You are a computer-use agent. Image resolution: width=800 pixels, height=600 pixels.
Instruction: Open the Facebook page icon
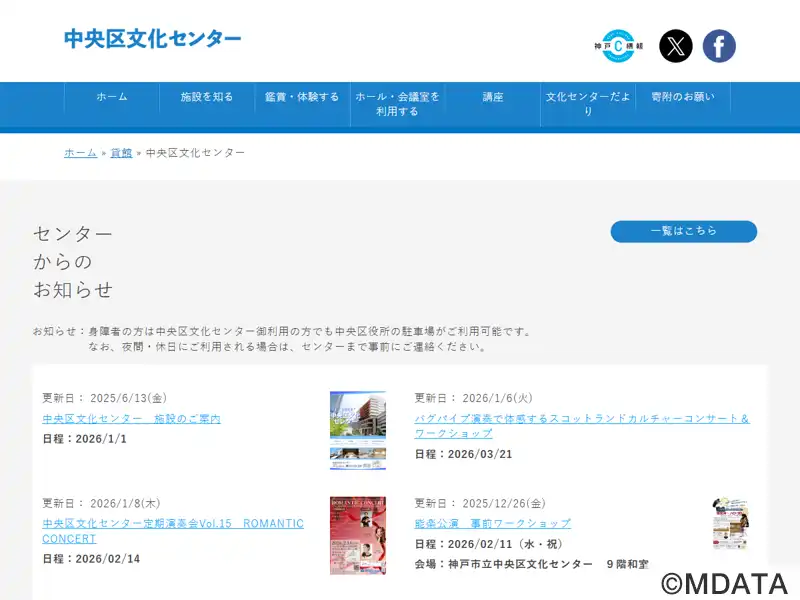click(719, 46)
